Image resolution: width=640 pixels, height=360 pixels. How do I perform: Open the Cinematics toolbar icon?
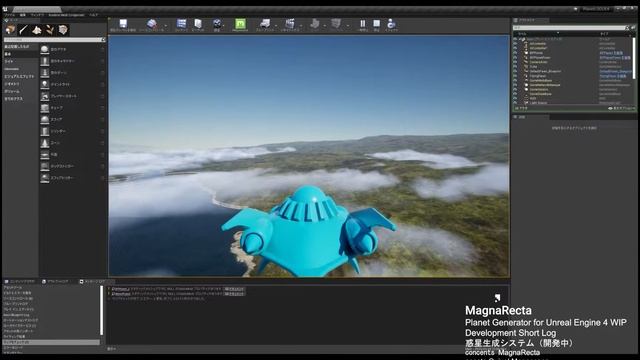click(x=290, y=23)
